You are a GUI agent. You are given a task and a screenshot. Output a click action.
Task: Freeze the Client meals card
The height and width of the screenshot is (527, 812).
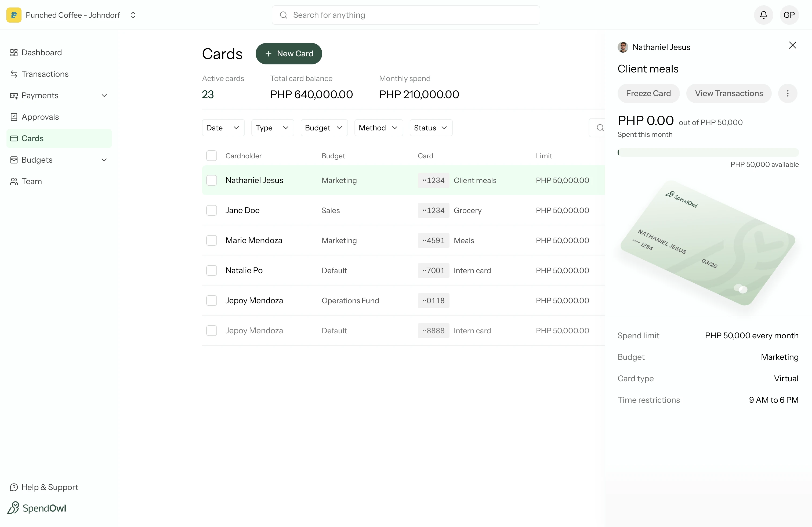(x=648, y=93)
